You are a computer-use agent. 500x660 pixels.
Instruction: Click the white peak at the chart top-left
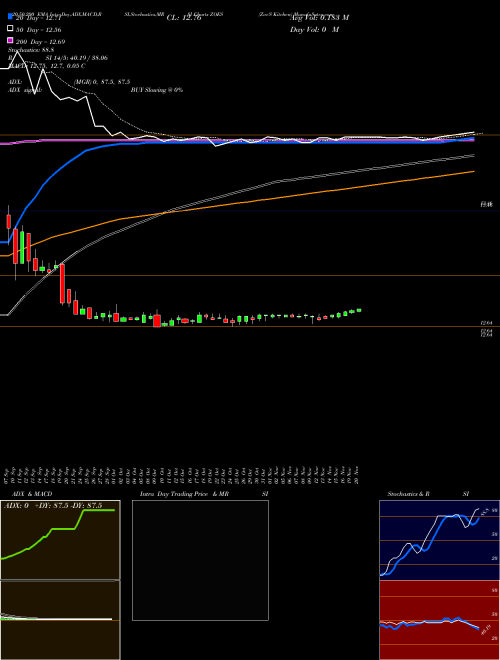17,51
